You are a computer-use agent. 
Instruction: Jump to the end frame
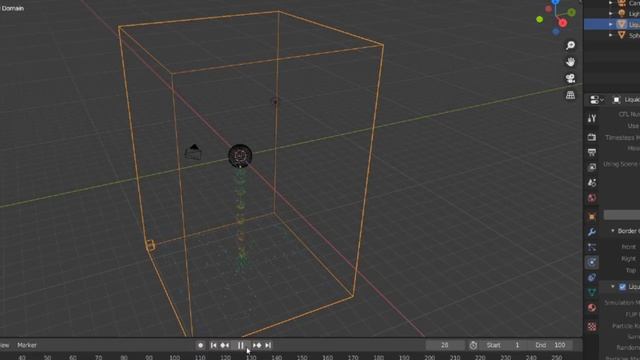tap(268, 345)
